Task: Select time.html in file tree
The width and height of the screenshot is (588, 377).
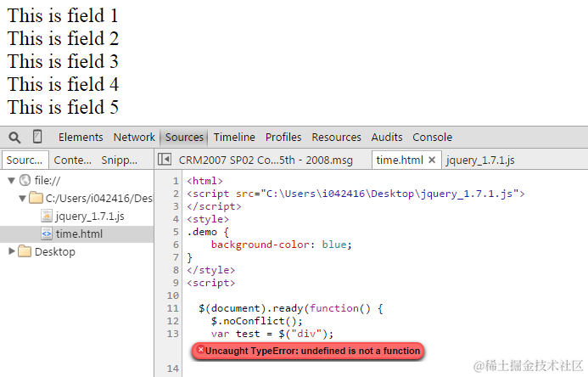Action: tap(79, 234)
